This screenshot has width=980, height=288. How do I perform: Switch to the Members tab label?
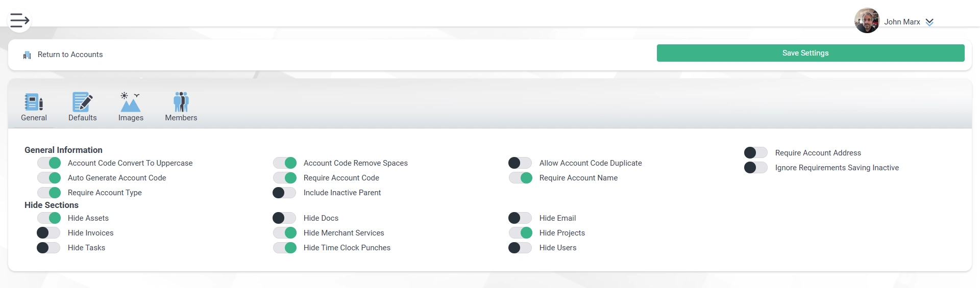[x=181, y=118]
